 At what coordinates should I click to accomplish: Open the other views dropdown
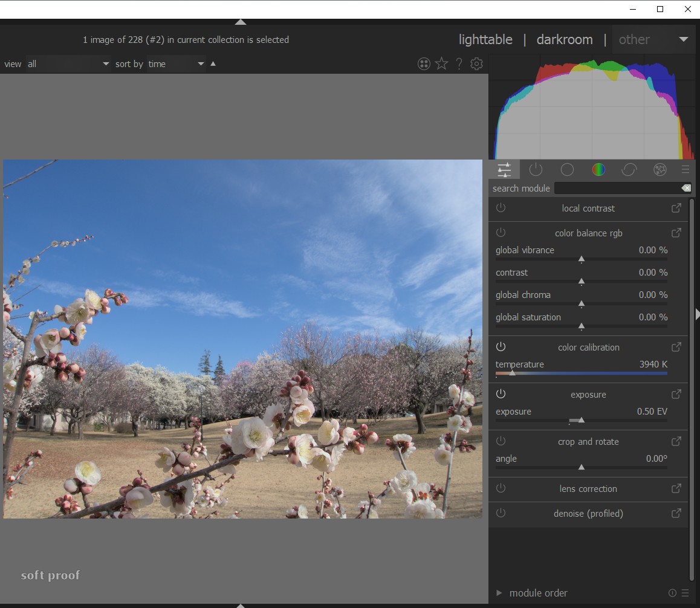click(x=653, y=40)
